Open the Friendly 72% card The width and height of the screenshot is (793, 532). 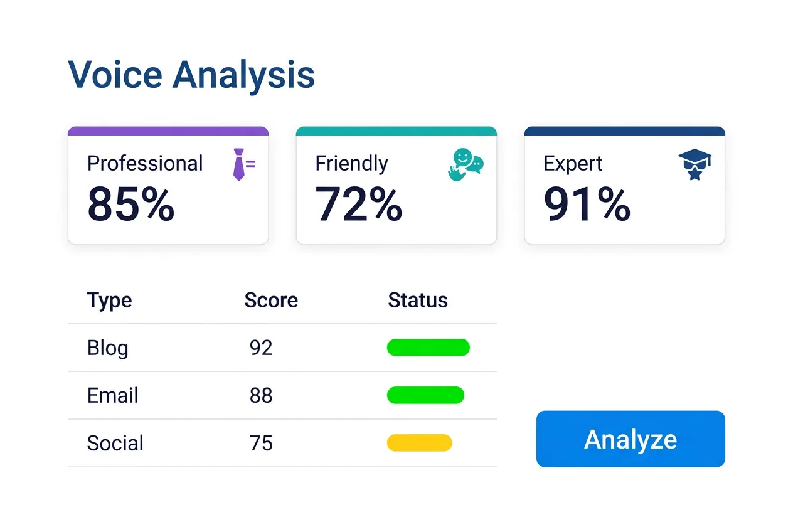[396, 188]
